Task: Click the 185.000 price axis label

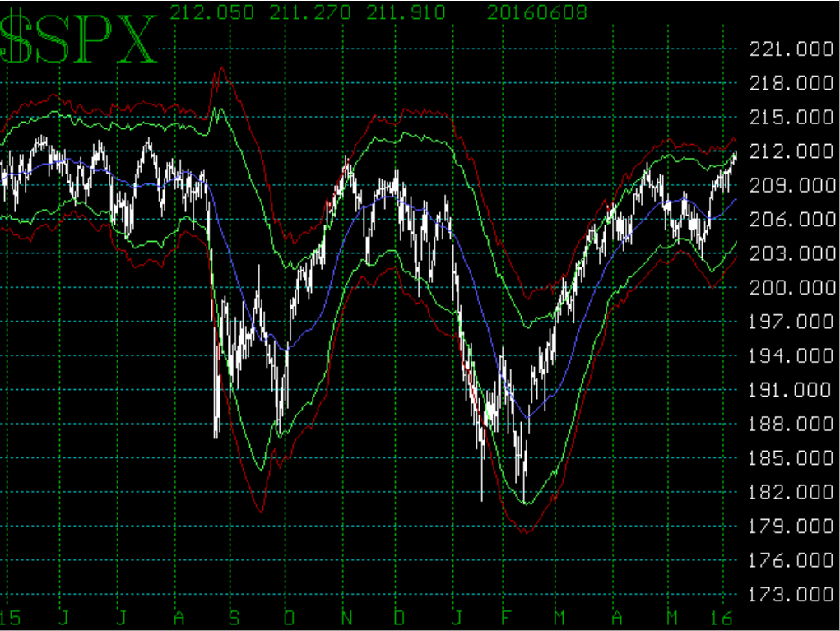Action: pos(791,458)
